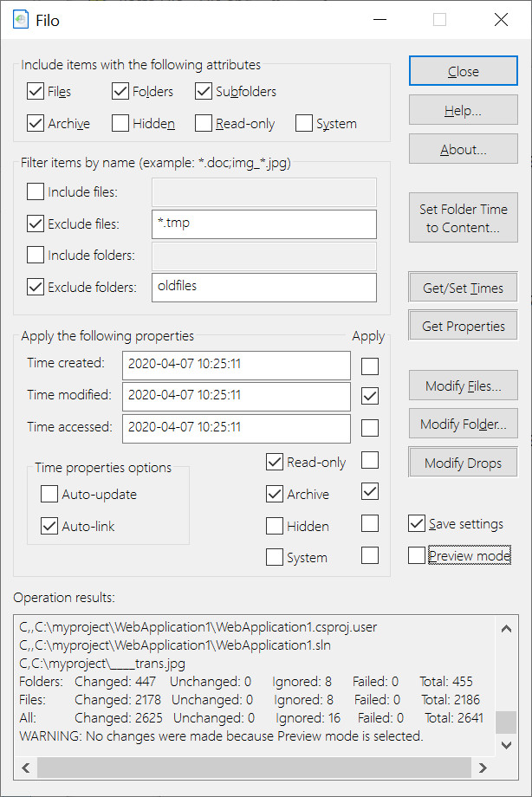Check the Apply box for Time created
The width and height of the screenshot is (532, 797).
click(x=370, y=366)
